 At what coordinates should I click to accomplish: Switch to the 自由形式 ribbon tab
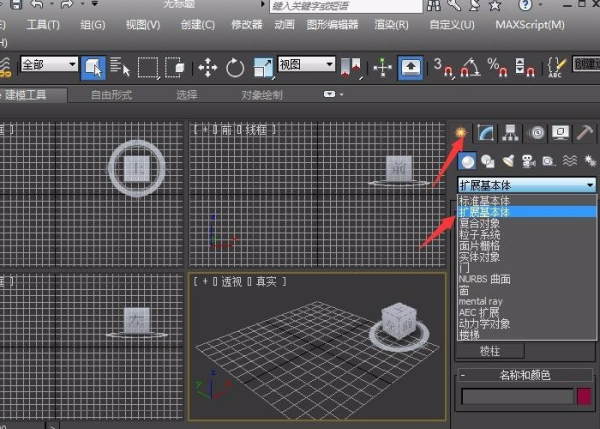coord(111,95)
